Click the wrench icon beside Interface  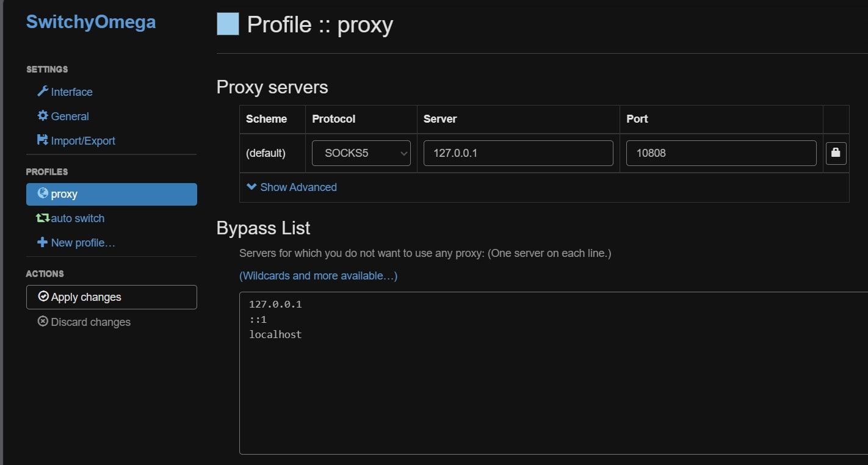click(x=43, y=92)
